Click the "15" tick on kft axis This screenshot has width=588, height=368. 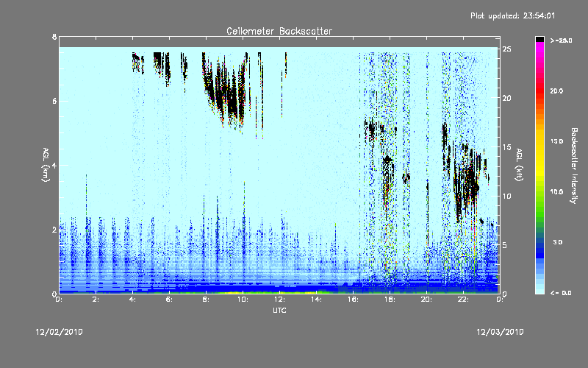point(507,147)
